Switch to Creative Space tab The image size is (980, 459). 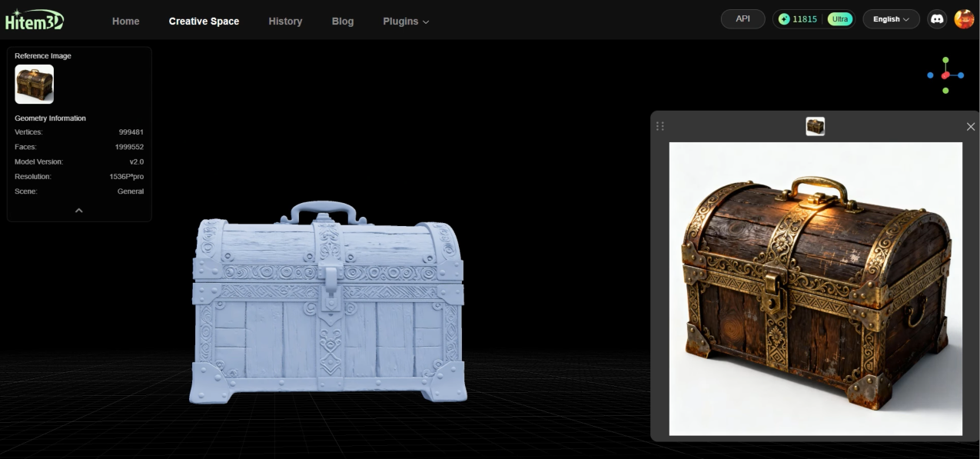204,21
